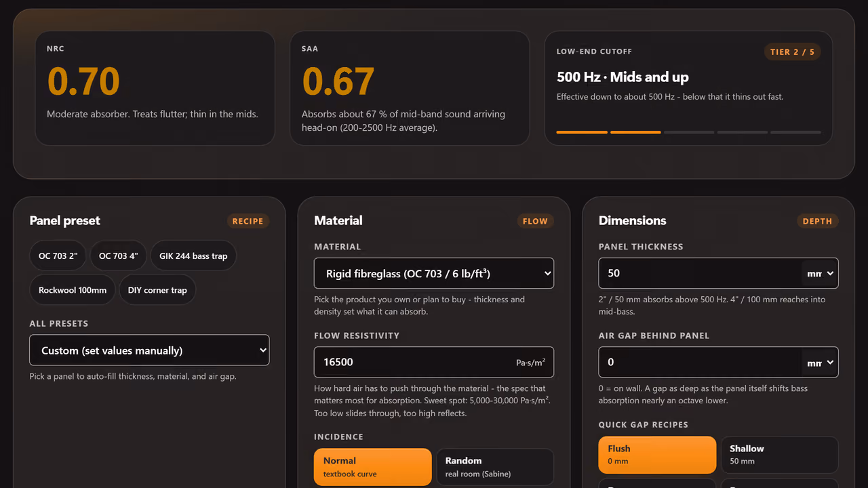The image size is (868, 488).
Task: Click the NRC 0.70 value
Action: click(x=83, y=81)
